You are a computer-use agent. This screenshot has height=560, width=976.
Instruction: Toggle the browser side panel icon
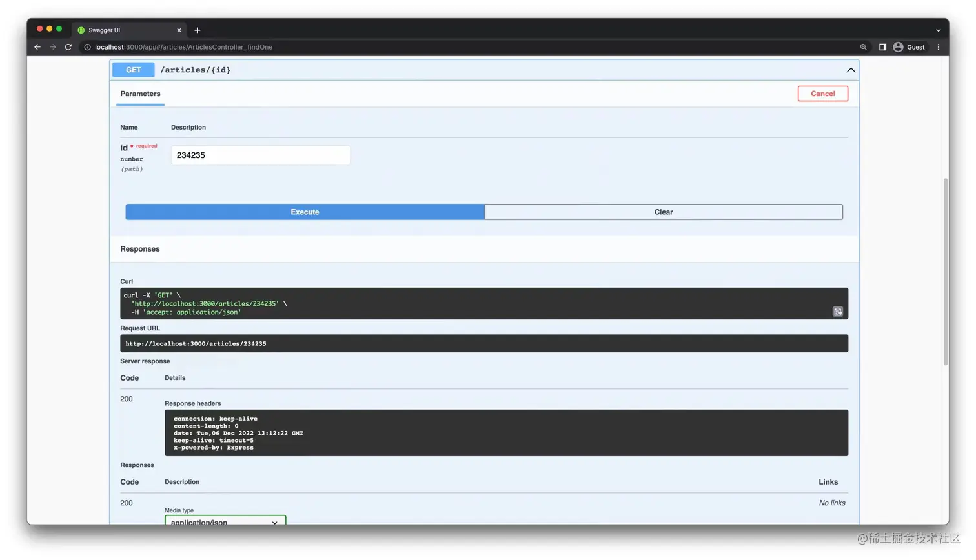pyautogui.click(x=882, y=47)
